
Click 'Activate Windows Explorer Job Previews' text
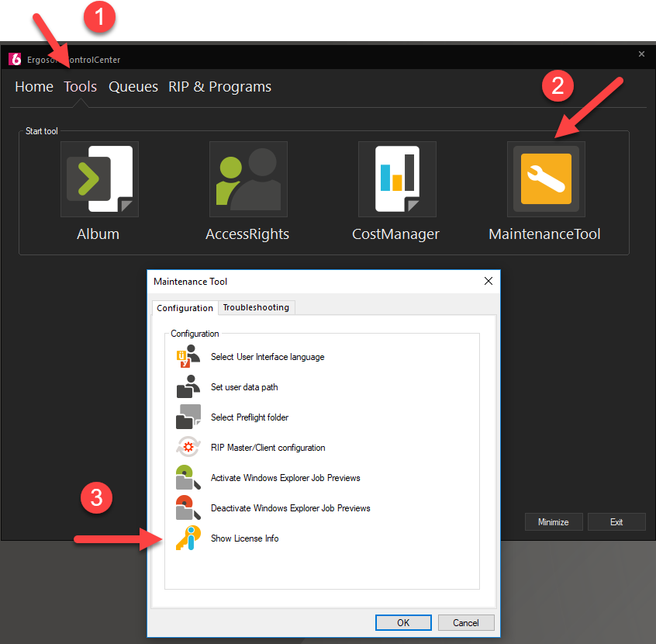pos(286,478)
